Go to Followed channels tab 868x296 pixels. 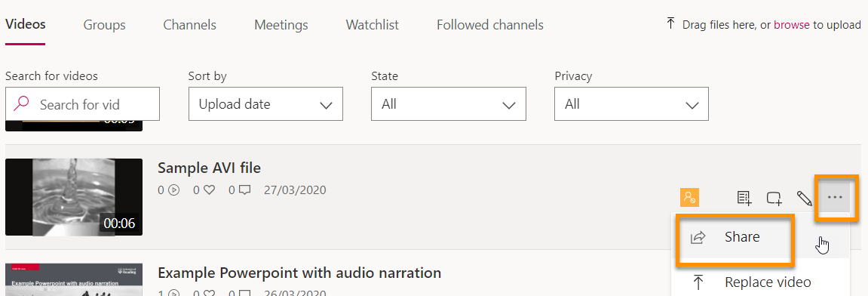[490, 25]
